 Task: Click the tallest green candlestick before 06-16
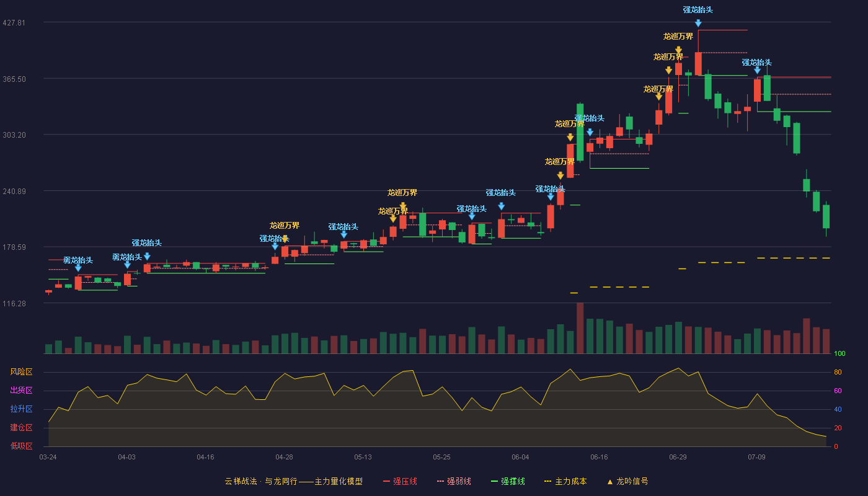point(580,132)
